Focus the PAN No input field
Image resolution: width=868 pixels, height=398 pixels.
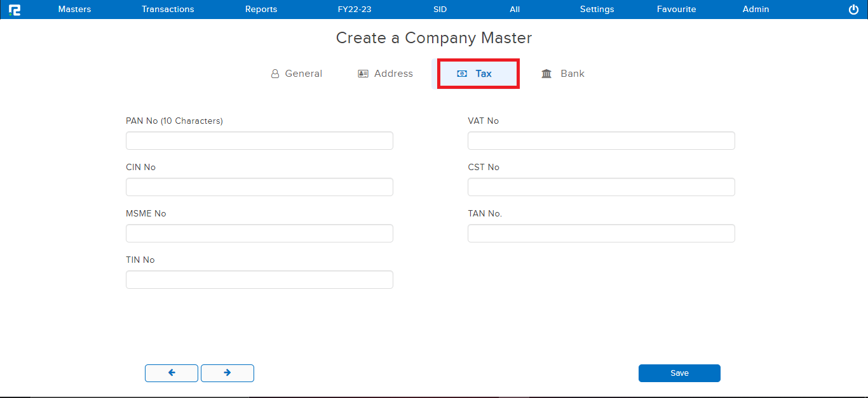point(259,141)
